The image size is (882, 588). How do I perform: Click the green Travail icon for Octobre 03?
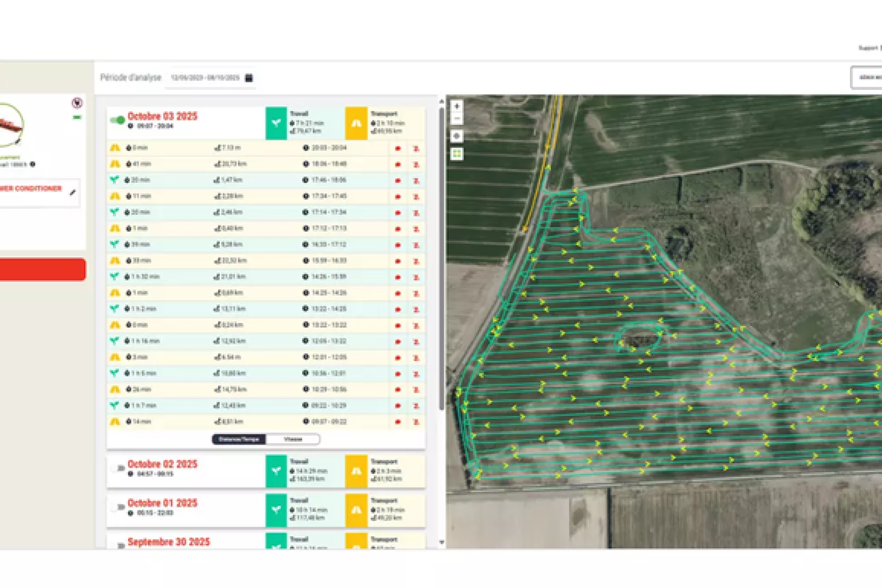click(x=276, y=123)
